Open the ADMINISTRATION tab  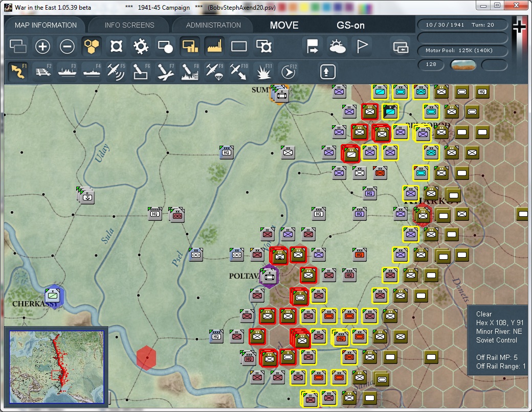(x=213, y=25)
